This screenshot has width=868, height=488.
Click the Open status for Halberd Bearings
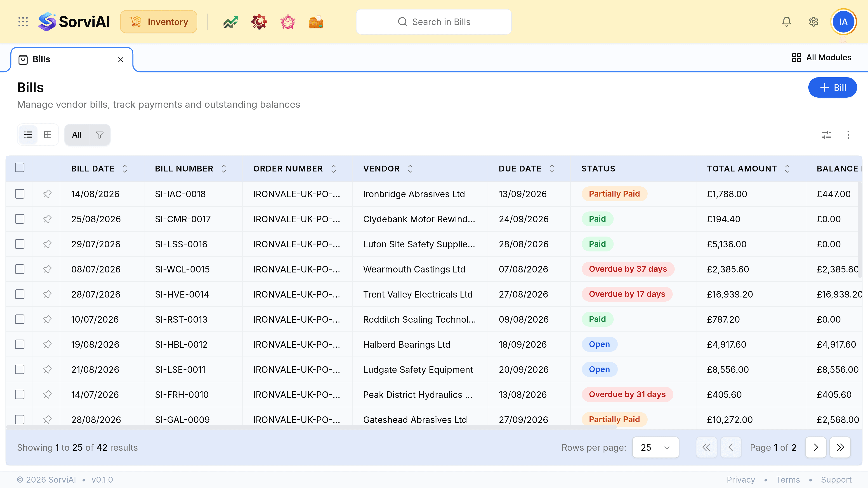pos(599,344)
